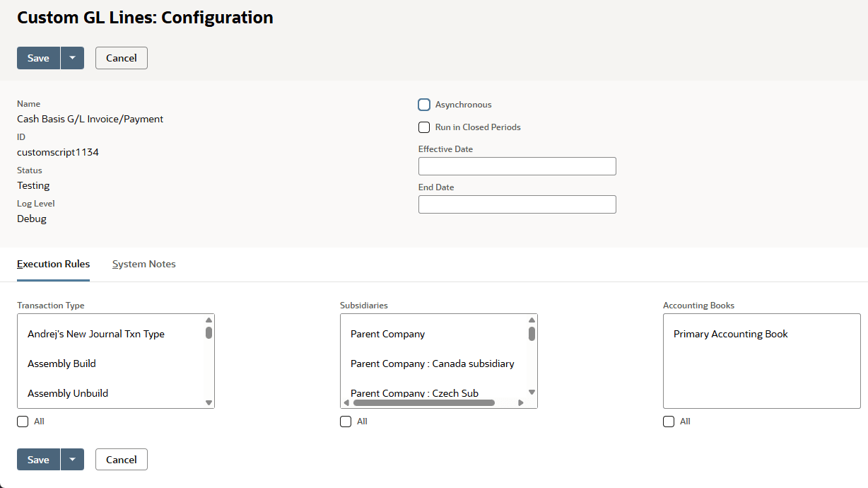Open the top Save dropdown arrow
This screenshot has height=488, width=868.
(x=72, y=58)
